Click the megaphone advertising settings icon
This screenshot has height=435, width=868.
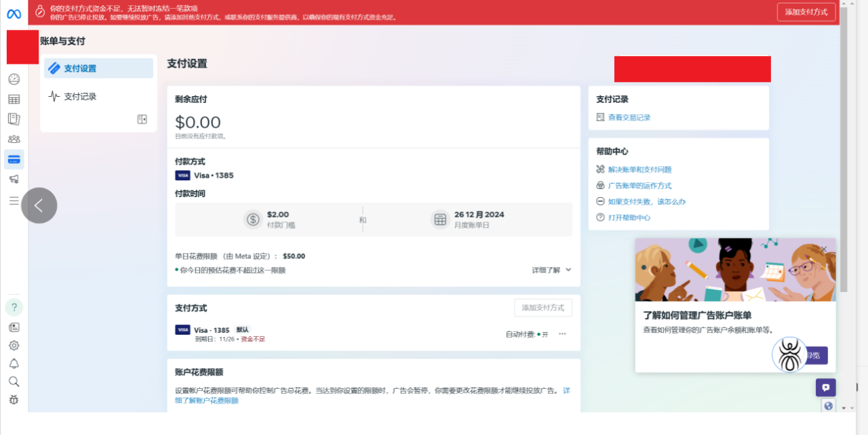[x=14, y=180]
